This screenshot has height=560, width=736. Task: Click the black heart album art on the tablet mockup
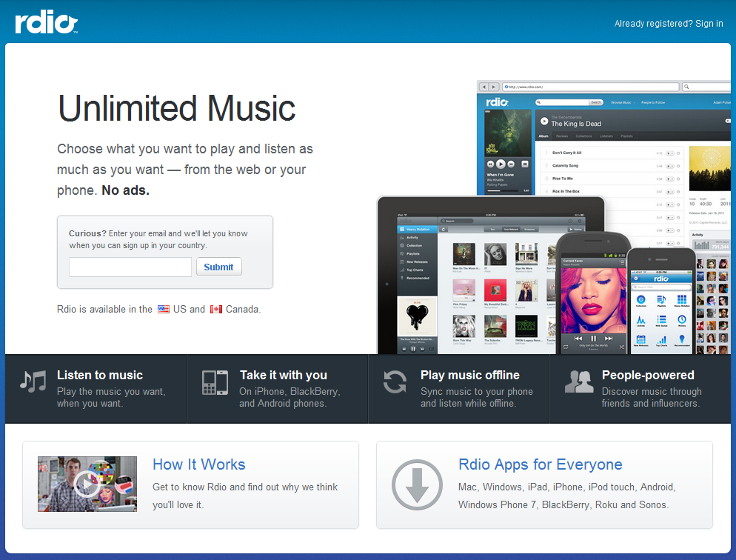[418, 316]
